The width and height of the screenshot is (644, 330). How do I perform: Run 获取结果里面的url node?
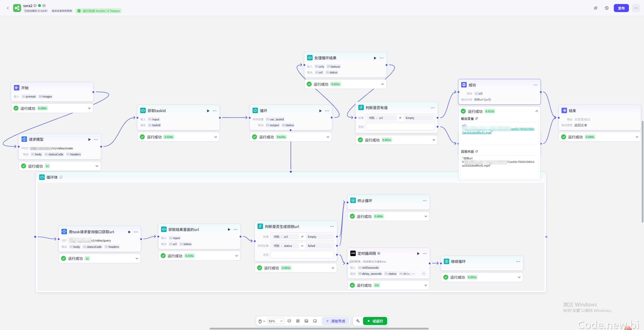(229, 229)
